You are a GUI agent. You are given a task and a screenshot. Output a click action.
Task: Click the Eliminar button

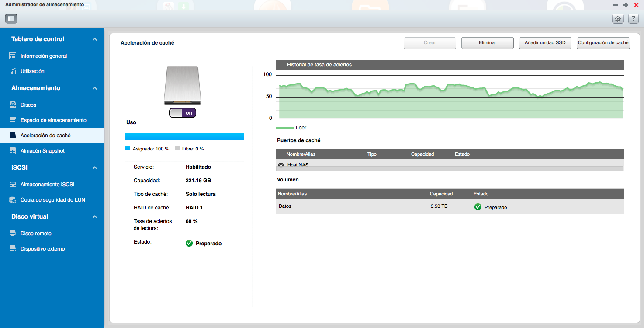click(x=487, y=43)
